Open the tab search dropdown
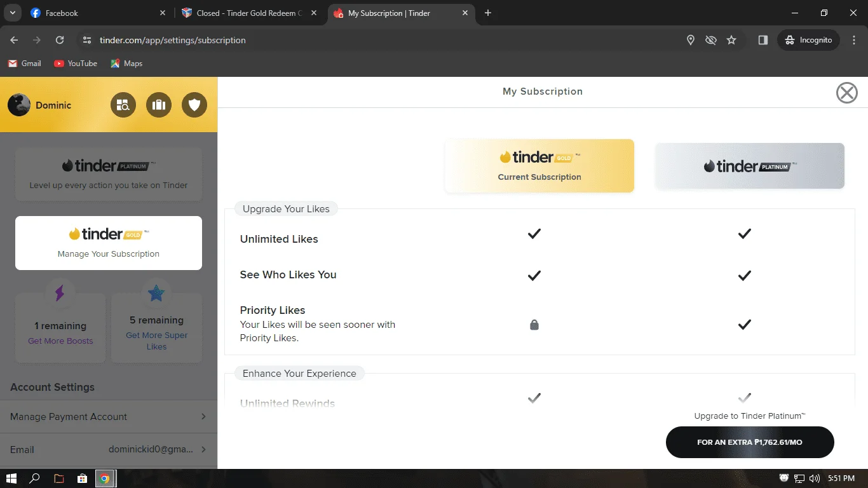868x488 pixels. (12, 13)
